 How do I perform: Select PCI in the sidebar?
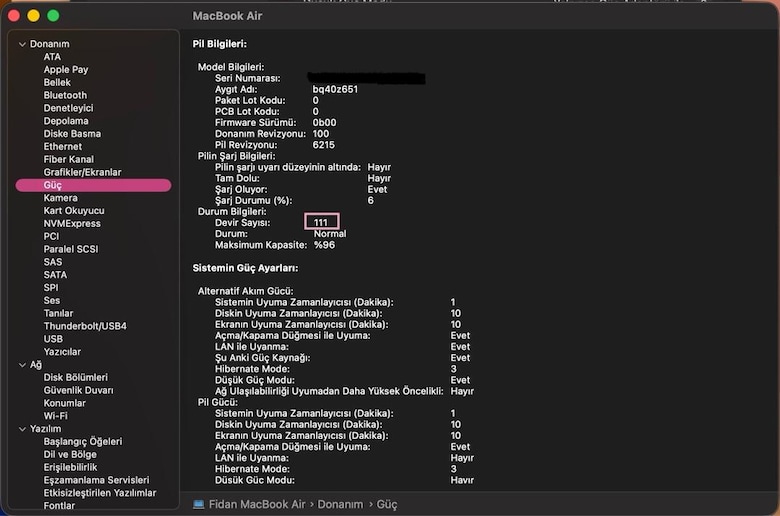[51, 236]
